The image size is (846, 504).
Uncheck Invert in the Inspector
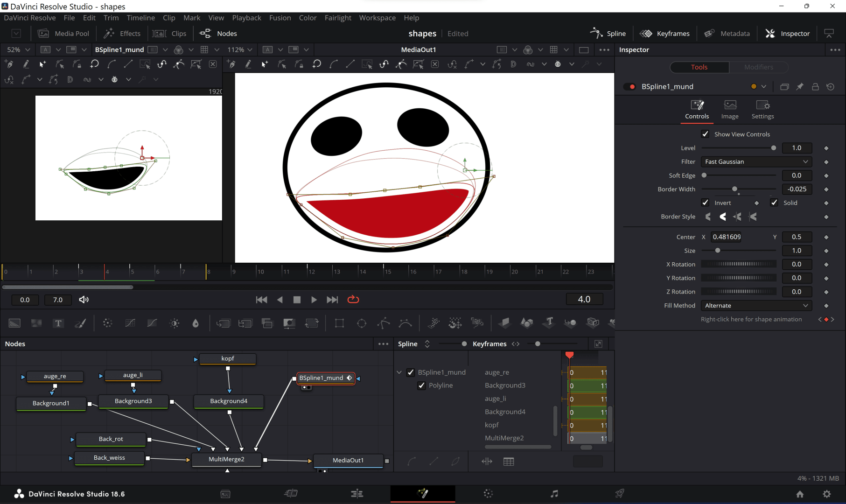pyautogui.click(x=705, y=203)
